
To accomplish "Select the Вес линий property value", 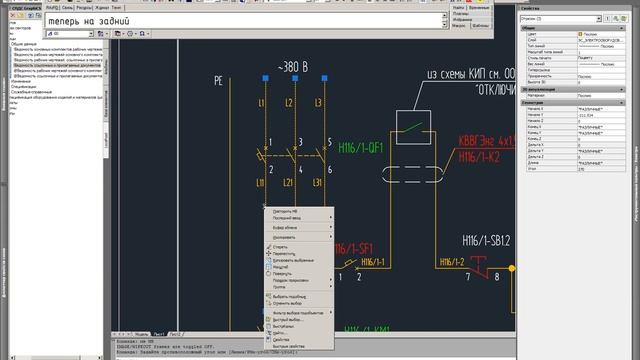I will click(601, 64).
